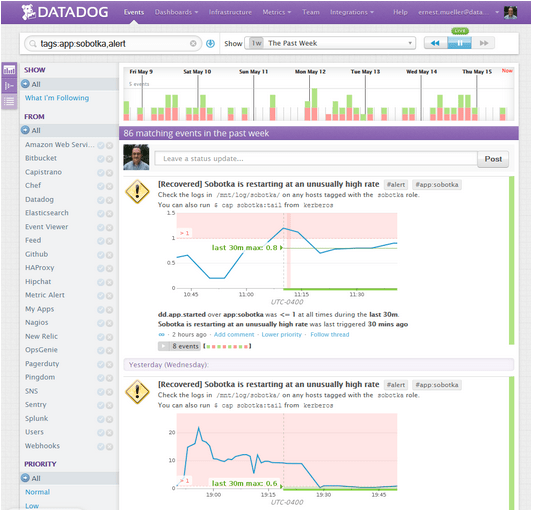The height and width of the screenshot is (512, 533).
Task: Toggle exclude X for Bitbucket source
Action: click(109, 159)
